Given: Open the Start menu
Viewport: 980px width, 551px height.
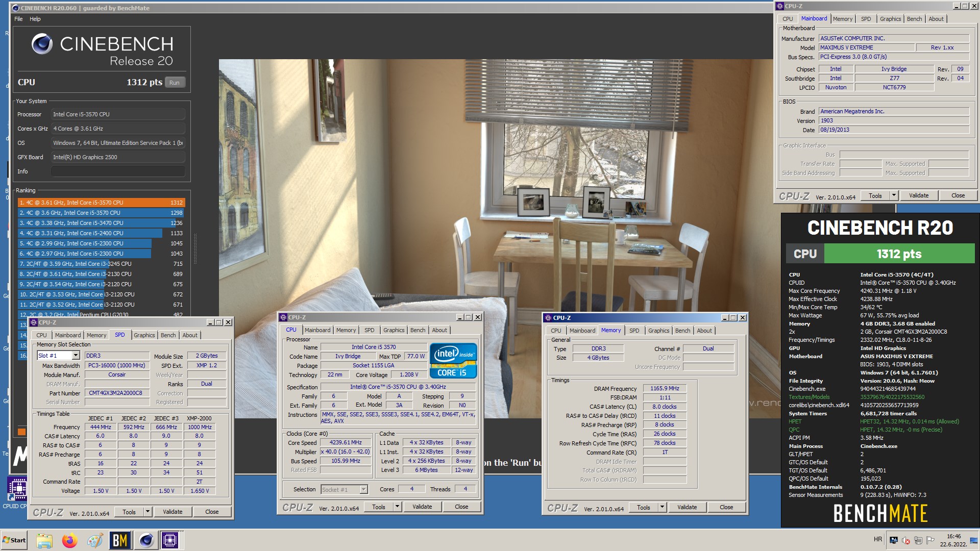Looking at the screenshot, I should tap(14, 540).
